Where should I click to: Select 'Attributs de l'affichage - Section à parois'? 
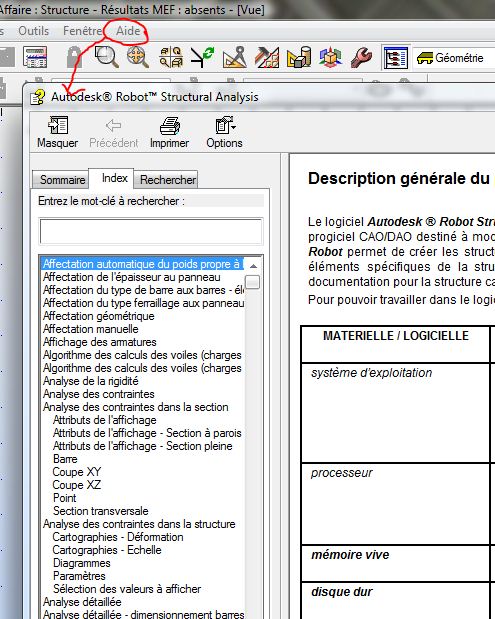pos(147,433)
